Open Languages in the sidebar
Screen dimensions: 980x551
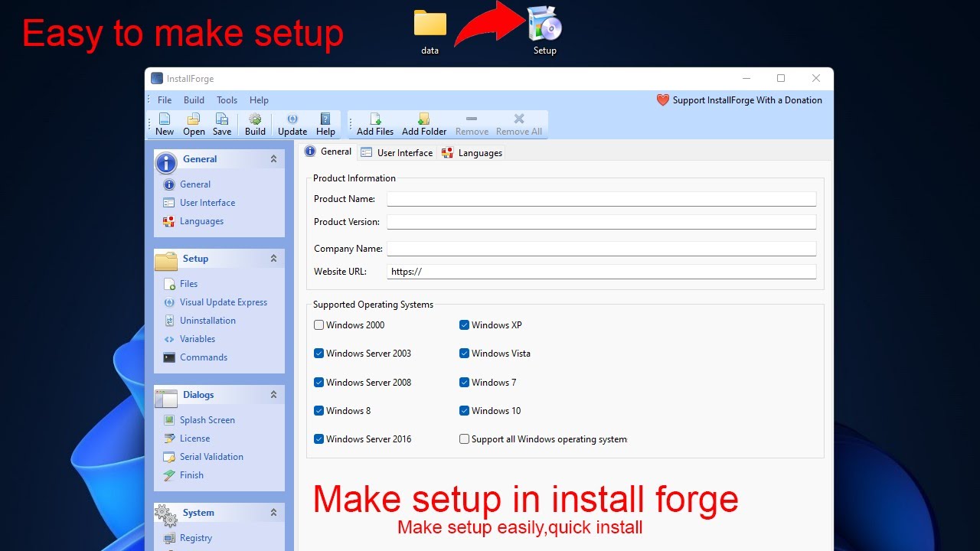201,221
